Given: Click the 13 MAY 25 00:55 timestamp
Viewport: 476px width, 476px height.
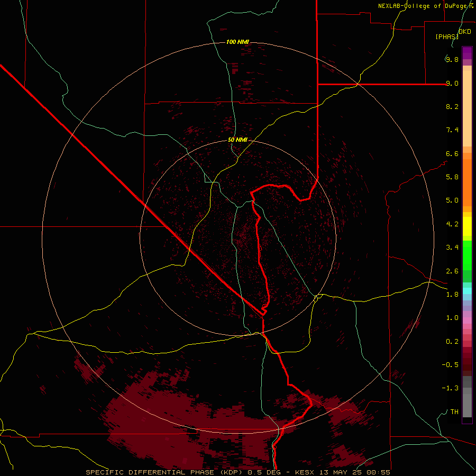Looking at the screenshot, I should point(354,472).
